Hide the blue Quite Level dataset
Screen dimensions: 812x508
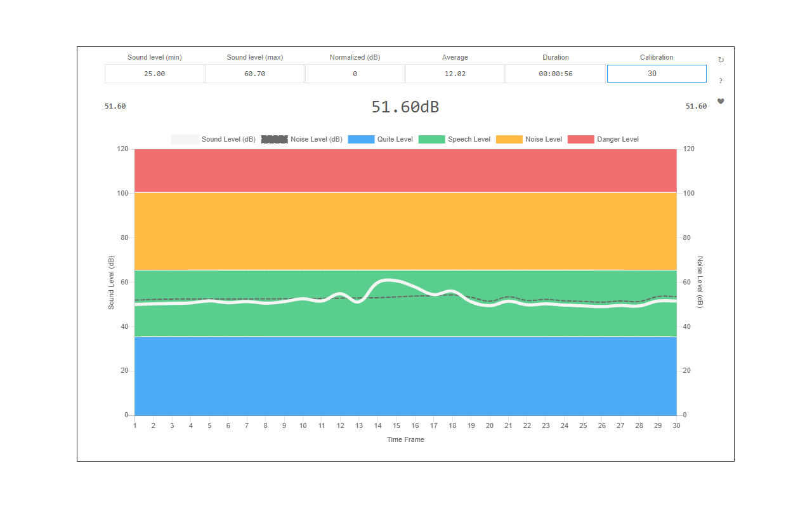tap(381, 139)
